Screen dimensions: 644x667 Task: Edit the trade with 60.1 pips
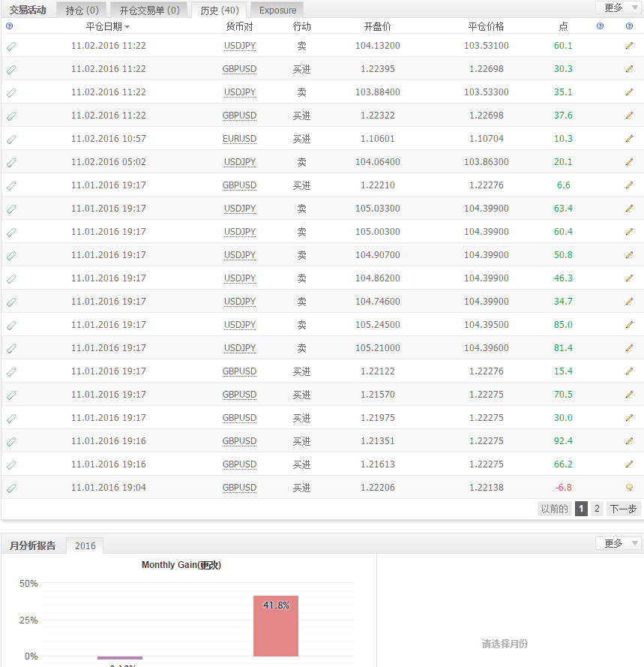(x=629, y=46)
